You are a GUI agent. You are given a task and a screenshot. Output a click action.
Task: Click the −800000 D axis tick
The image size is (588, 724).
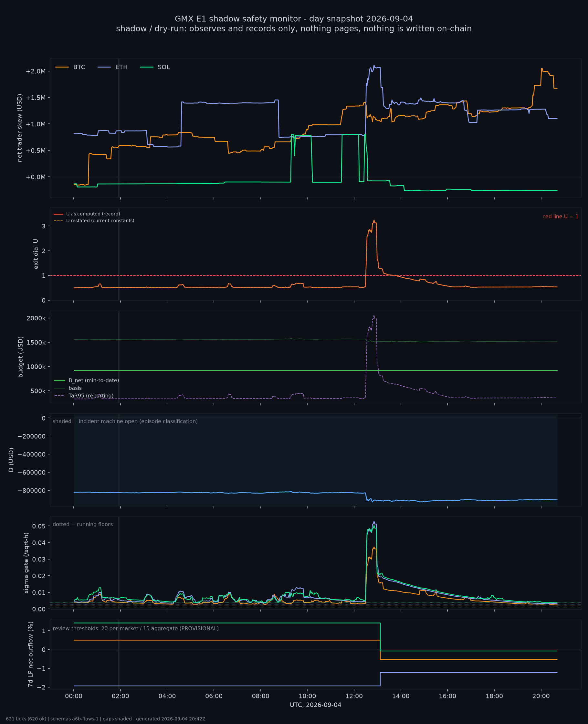(x=32, y=490)
